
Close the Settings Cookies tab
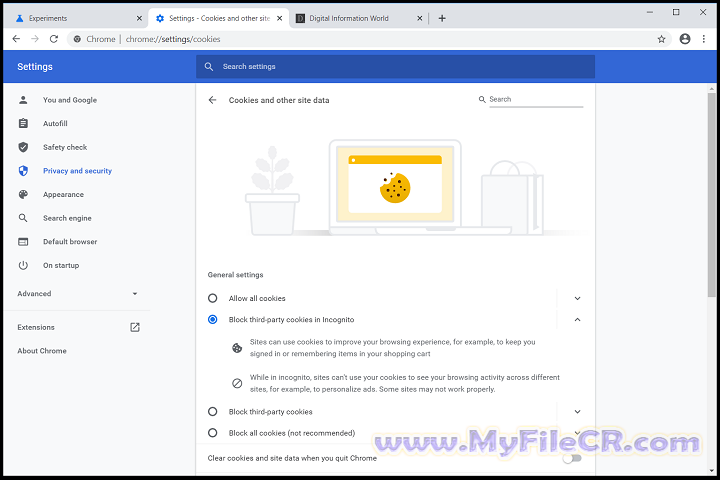tap(279, 18)
